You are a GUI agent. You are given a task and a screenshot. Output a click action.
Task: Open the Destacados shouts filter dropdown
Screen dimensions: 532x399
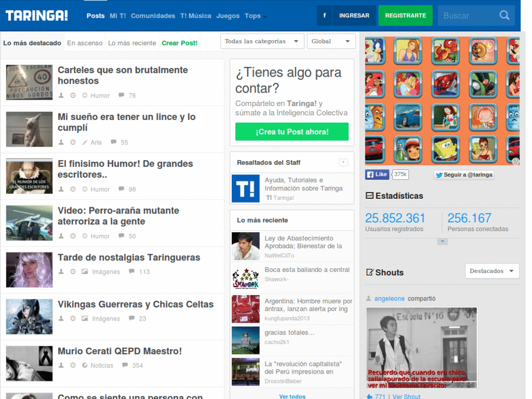491,271
